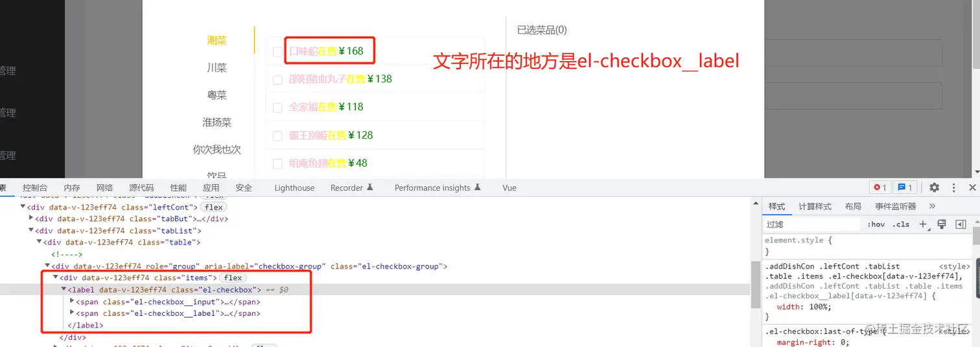Open DevTools three-dot customize menu
The height and width of the screenshot is (347, 980).
(953, 187)
